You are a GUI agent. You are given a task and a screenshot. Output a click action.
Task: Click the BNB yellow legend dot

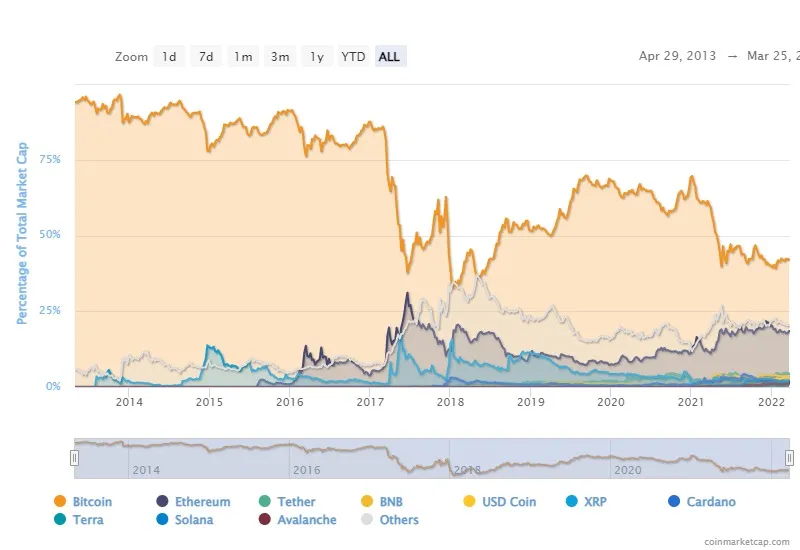[367, 502]
